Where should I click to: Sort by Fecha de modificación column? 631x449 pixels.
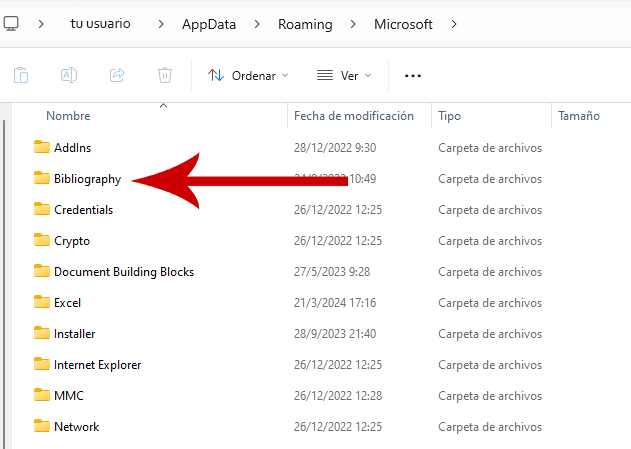[x=353, y=116]
